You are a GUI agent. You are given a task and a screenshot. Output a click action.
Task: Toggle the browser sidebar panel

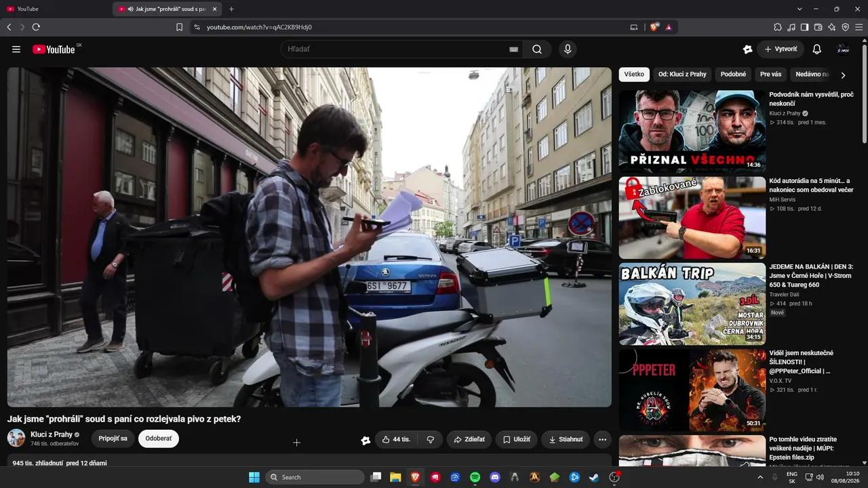tap(805, 27)
